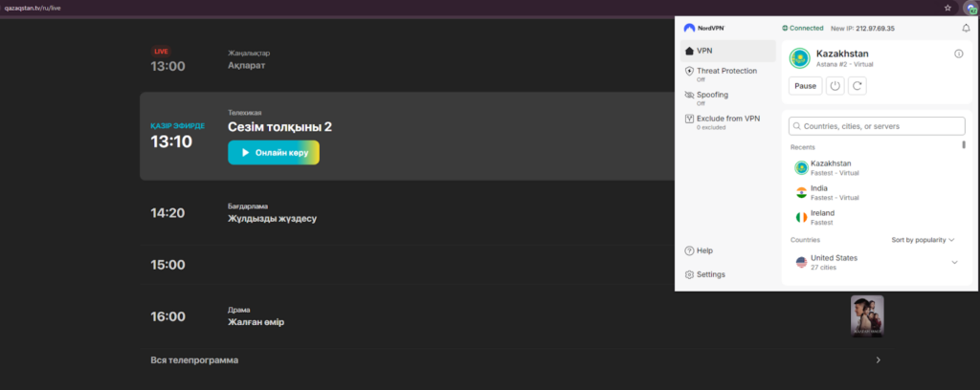Image resolution: width=980 pixels, height=390 pixels.
Task: Open NordVPN Settings
Action: (x=705, y=274)
